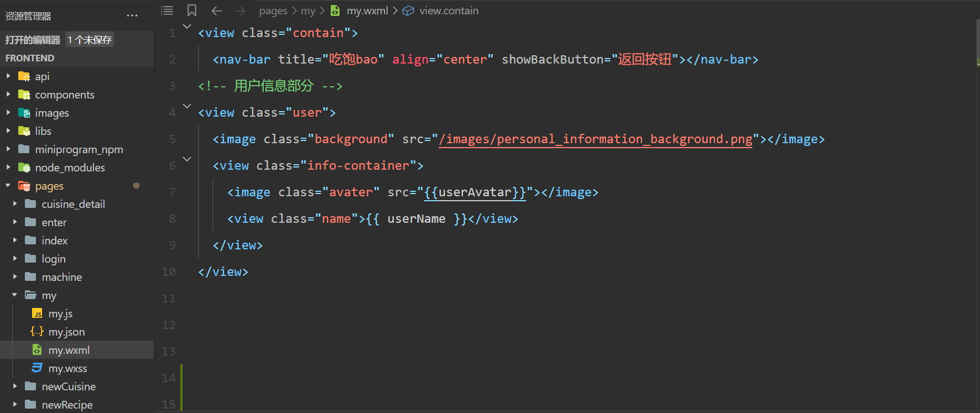Click the JS icon of my.js
The width and height of the screenshot is (980, 413).
37,313
